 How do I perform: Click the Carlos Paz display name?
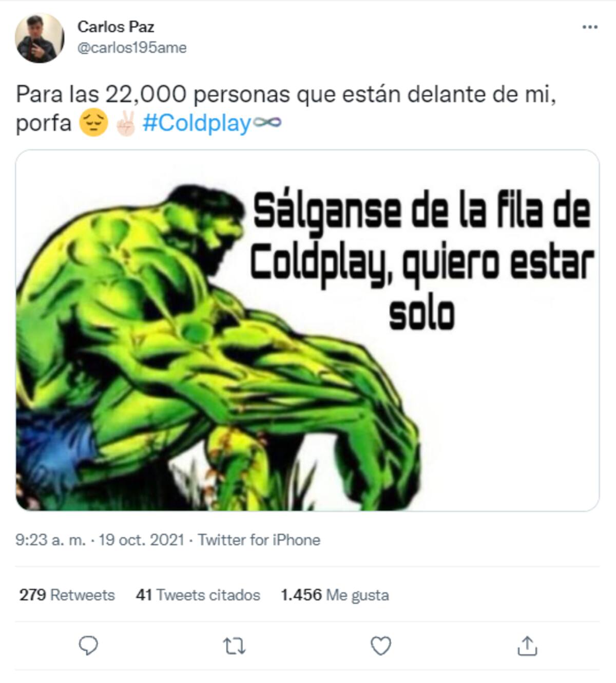[x=115, y=27]
